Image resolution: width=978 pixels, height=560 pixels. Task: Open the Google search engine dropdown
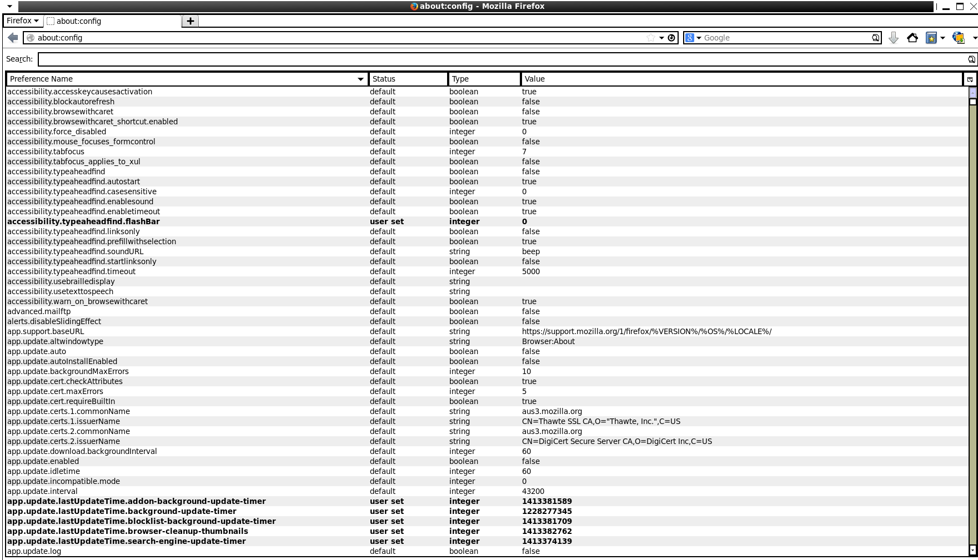click(x=693, y=38)
